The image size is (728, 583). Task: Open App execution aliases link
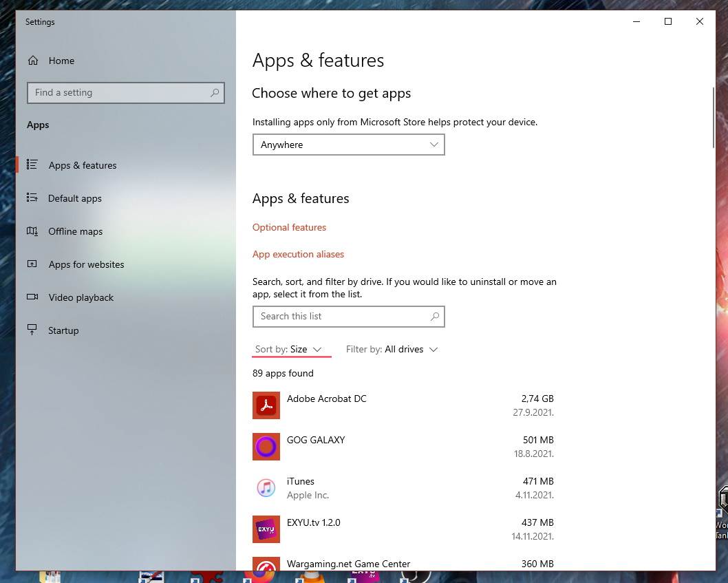298,254
